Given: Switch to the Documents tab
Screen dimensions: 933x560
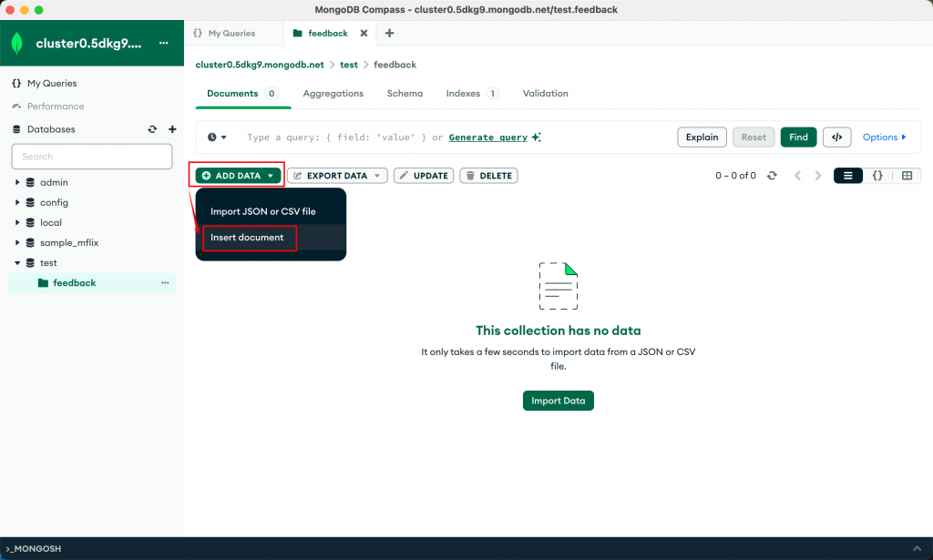Looking at the screenshot, I should pos(242,93).
